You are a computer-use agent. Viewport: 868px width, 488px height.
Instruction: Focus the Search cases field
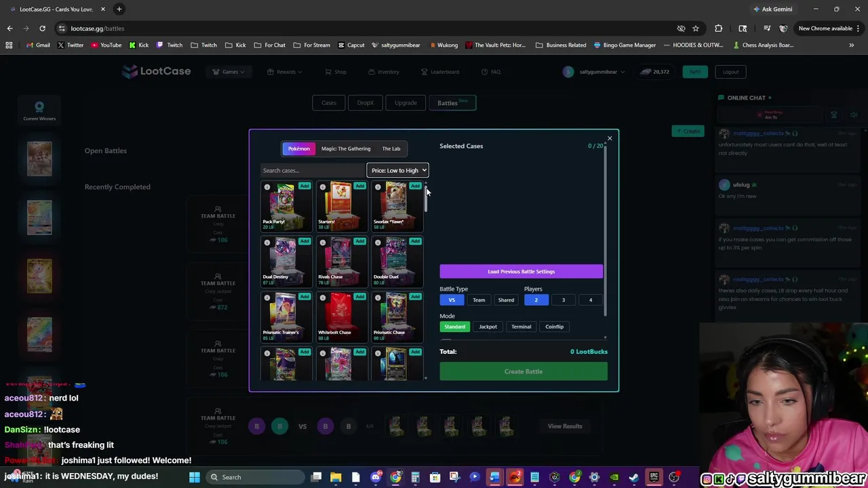click(313, 171)
